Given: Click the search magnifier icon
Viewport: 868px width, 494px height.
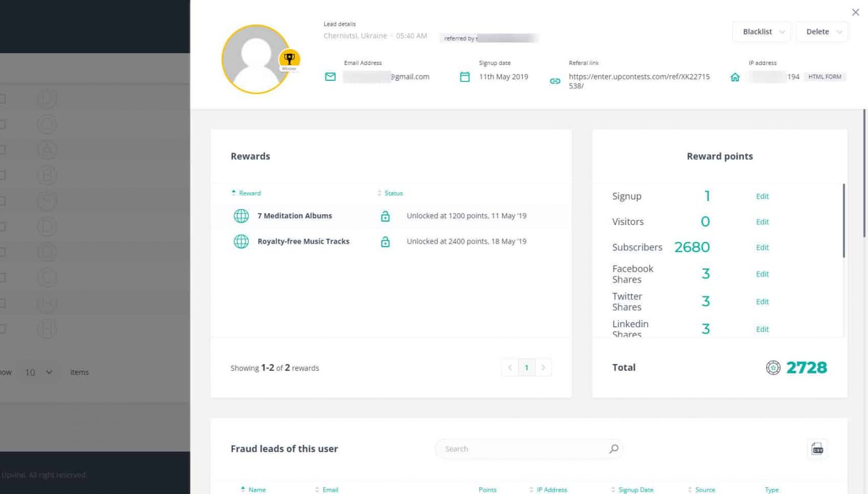Looking at the screenshot, I should coord(614,449).
